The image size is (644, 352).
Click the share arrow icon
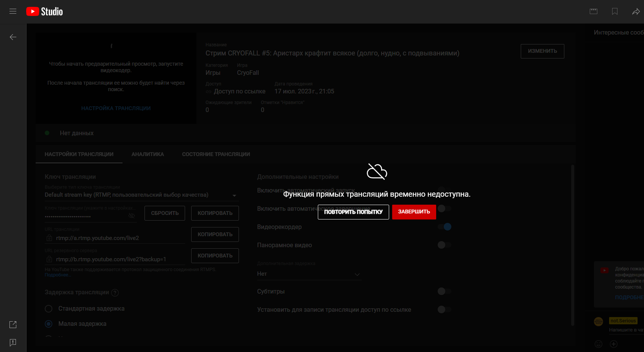click(x=636, y=11)
